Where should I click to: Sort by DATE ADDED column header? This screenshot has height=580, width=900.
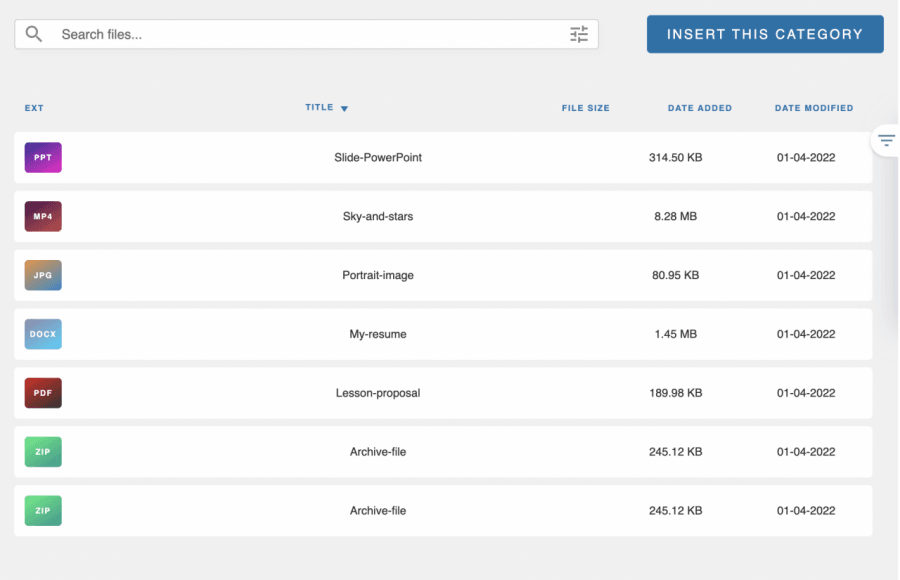[x=699, y=108]
